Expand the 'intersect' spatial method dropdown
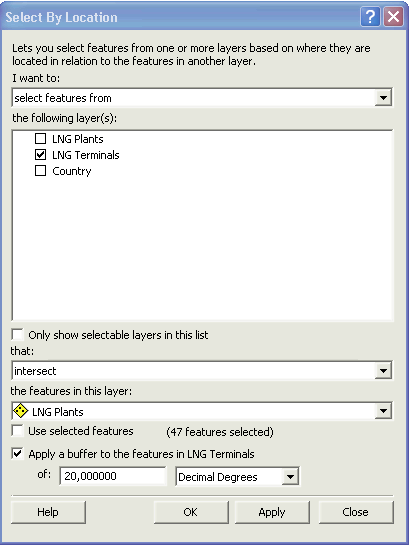409x546 pixels. tap(383, 370)
